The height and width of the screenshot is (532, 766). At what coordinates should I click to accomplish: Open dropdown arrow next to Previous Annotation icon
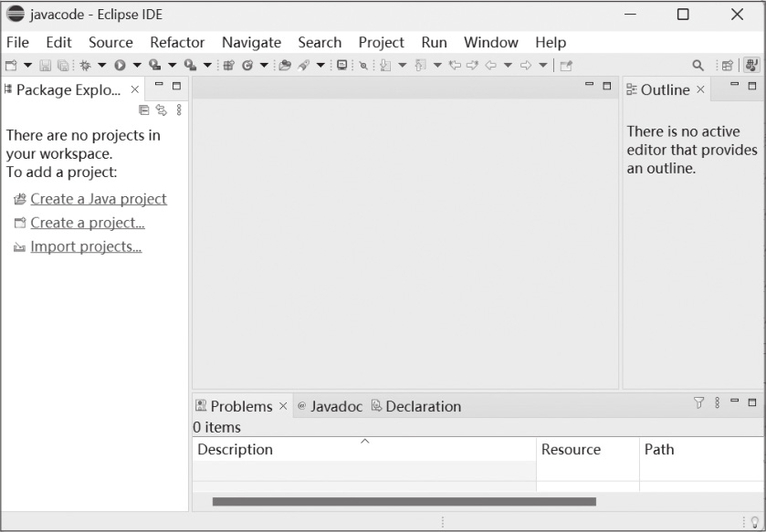(x=437, y=65)
